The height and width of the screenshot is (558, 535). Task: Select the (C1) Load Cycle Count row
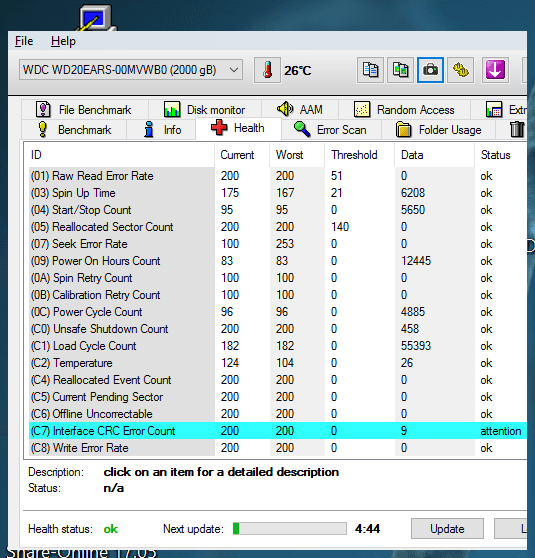coord(278,346)
